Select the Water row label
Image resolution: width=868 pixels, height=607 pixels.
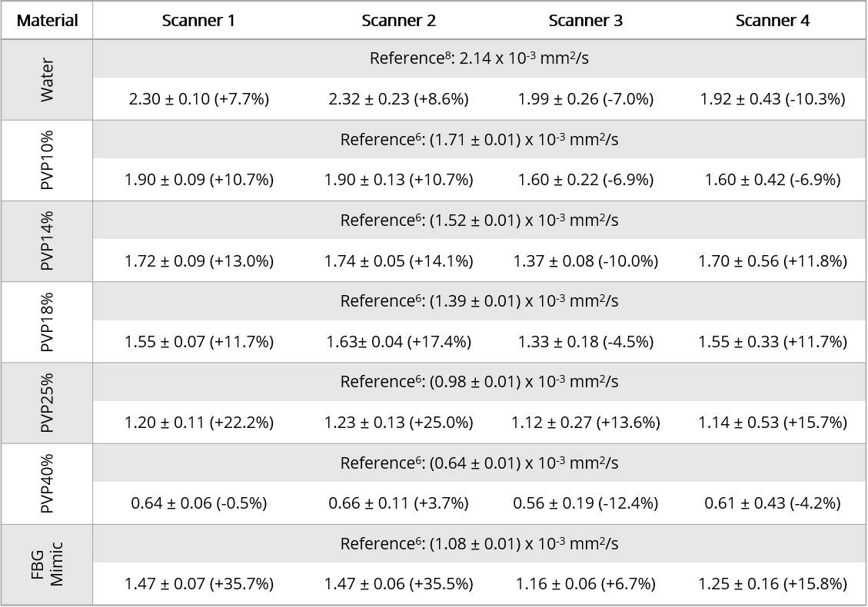[x=48, y=81]
